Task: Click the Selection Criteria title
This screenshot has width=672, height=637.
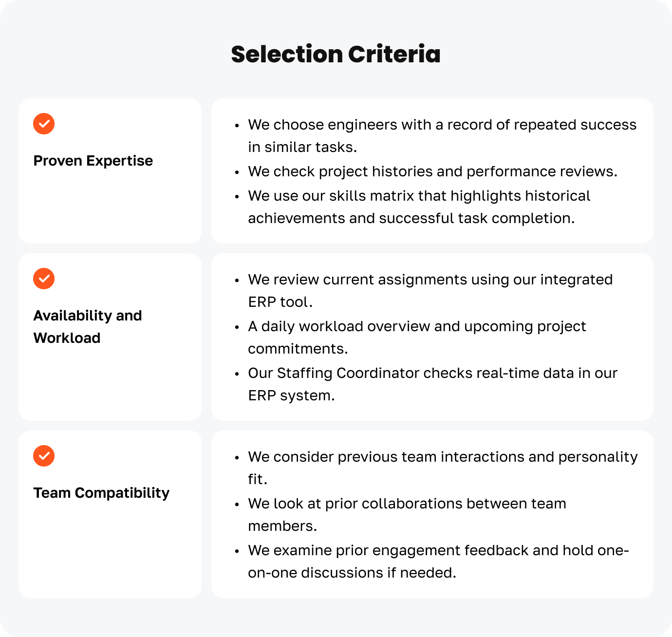Action: [x=336, y=54]
